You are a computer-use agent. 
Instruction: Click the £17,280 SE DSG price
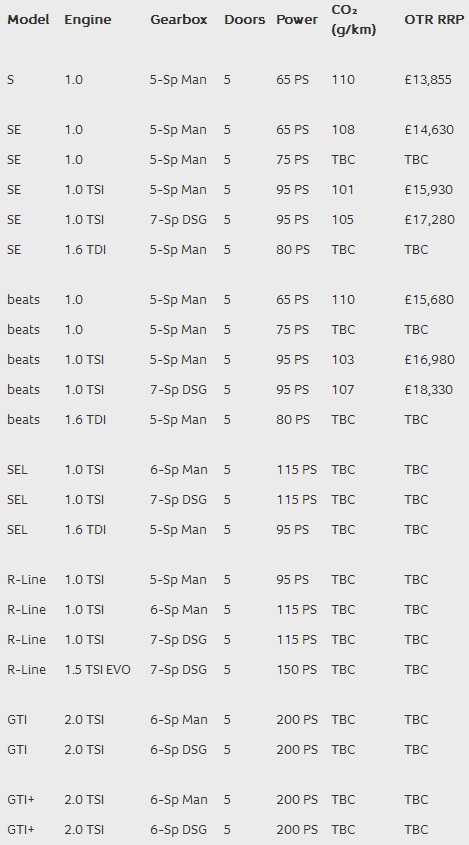(x=430, y=220)
